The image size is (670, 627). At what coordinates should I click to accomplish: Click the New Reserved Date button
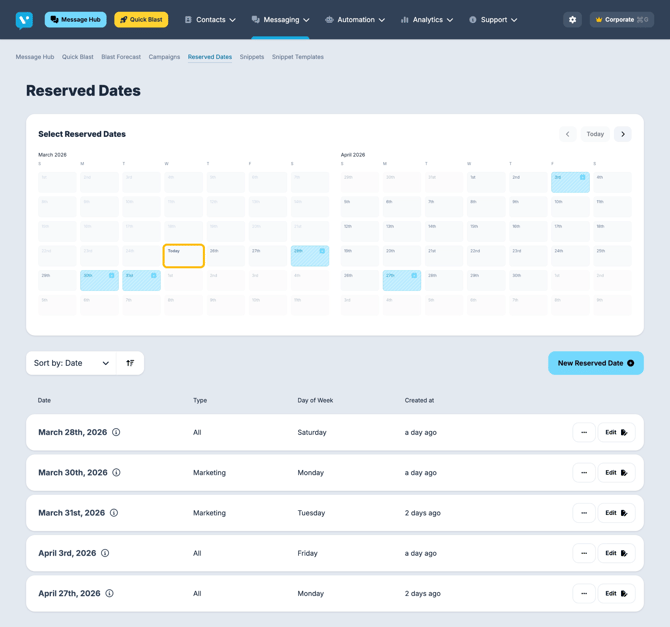tap(595, 363)
